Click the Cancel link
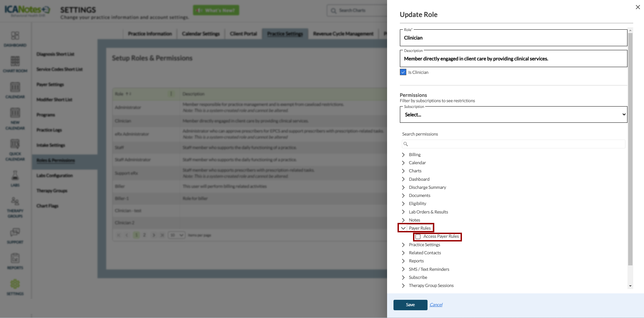The height and width of the screenshot is (318, 644). pos(436,305)
